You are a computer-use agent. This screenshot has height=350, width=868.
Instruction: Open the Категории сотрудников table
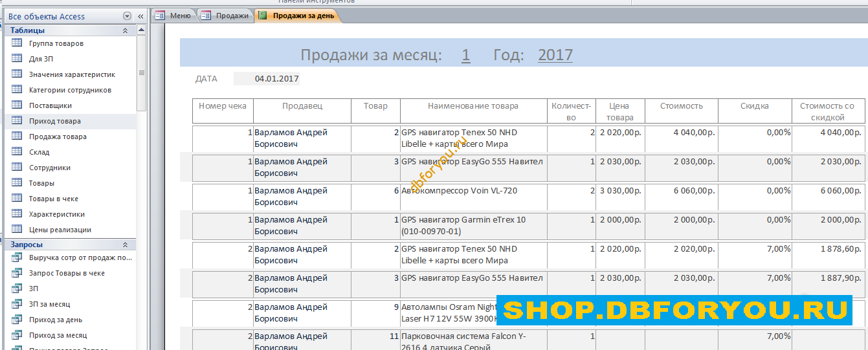tap(70, 90)
